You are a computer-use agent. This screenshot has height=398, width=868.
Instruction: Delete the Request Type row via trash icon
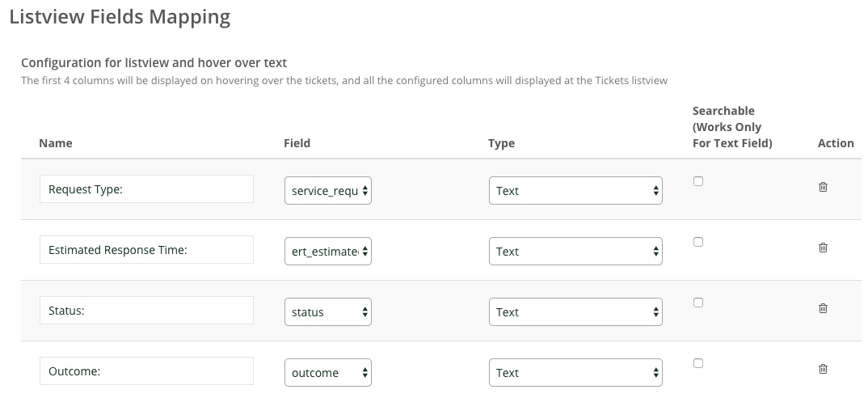(x=823, y=187)
